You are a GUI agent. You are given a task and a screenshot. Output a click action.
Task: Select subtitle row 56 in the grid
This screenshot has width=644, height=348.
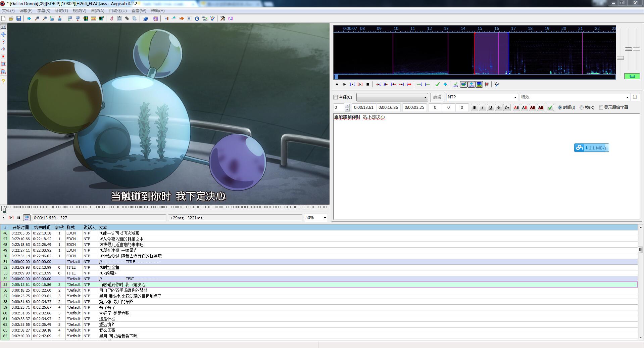coord(319,290)
